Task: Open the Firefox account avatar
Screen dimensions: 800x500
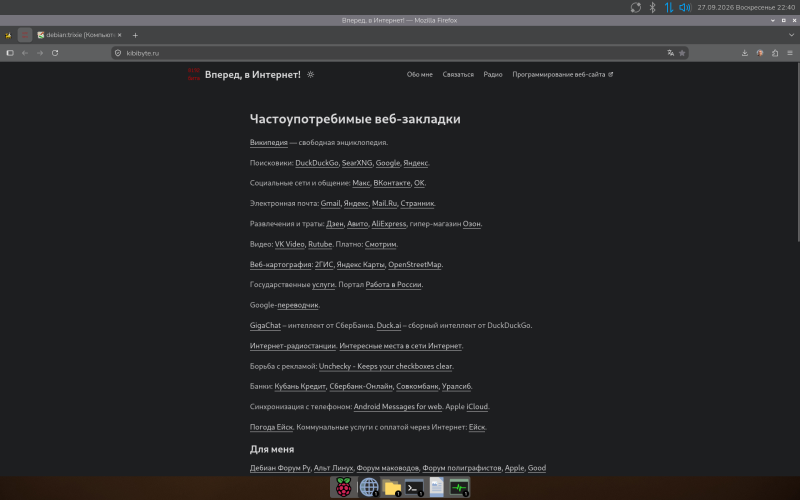Action: pyautogui.click(x=760, y=53)
